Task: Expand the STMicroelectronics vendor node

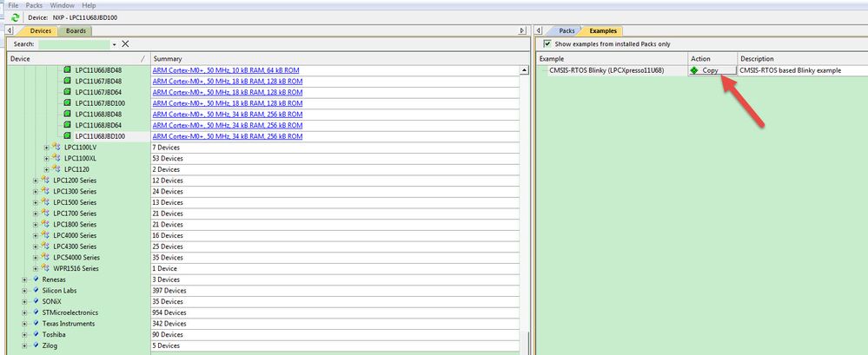Action: (x=24, y=313)
